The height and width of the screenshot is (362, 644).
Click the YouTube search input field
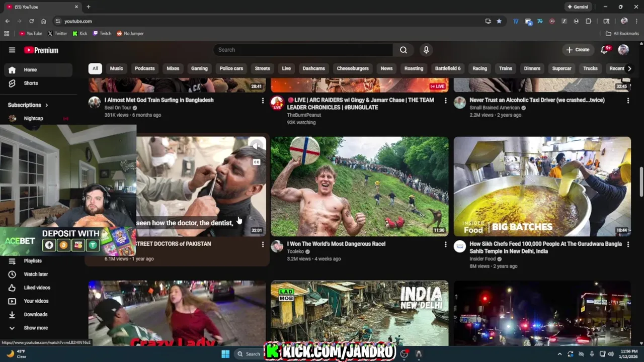point(303,50)
